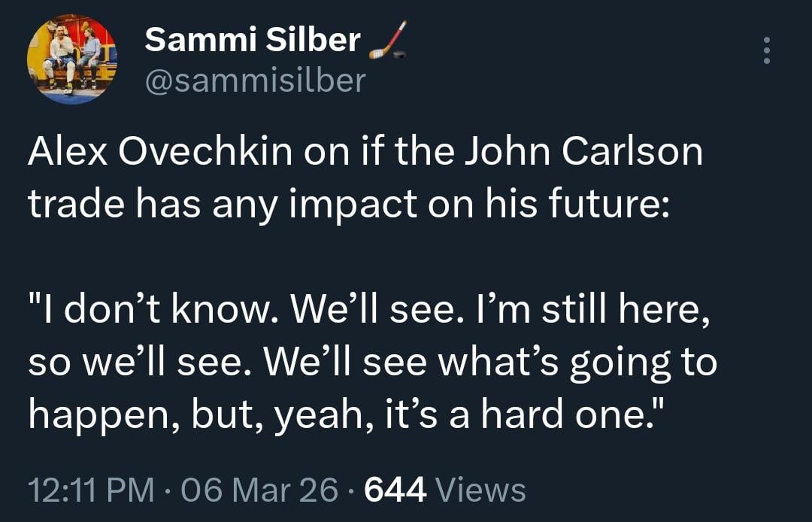Click the 644 view count number
Screen dimensions: 812x522
tap(395, 490)
